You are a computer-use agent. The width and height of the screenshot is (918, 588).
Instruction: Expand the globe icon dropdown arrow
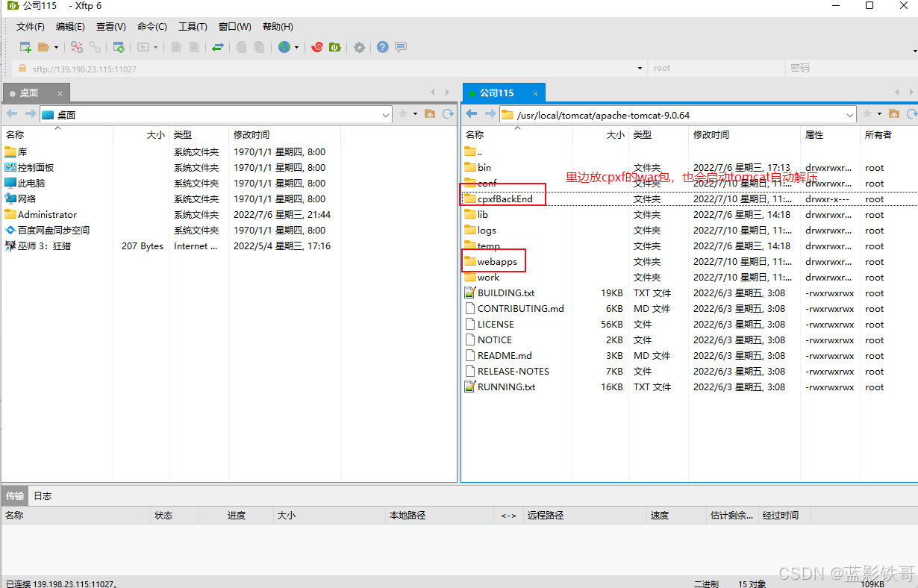[296, 47]
